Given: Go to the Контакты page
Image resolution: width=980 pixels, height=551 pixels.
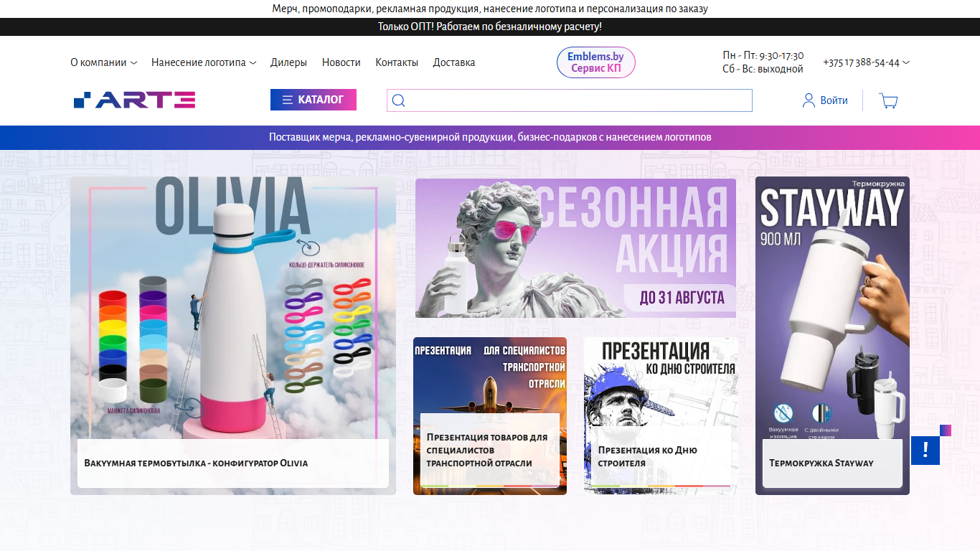Looking at the screenshot, I should coord(397,62).
